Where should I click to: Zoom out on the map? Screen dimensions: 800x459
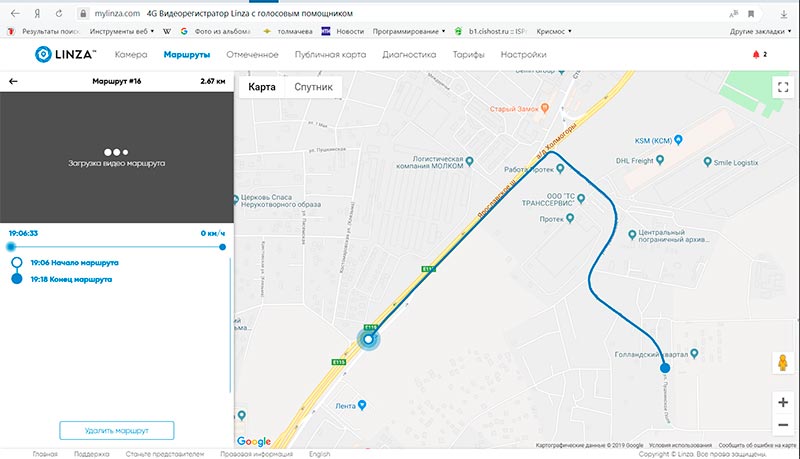783,424
